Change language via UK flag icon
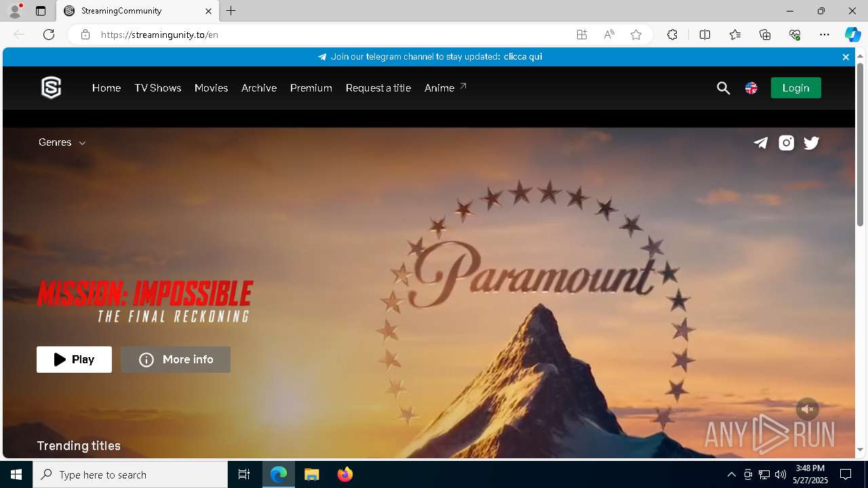868x488 pixels. coord(751,88)
